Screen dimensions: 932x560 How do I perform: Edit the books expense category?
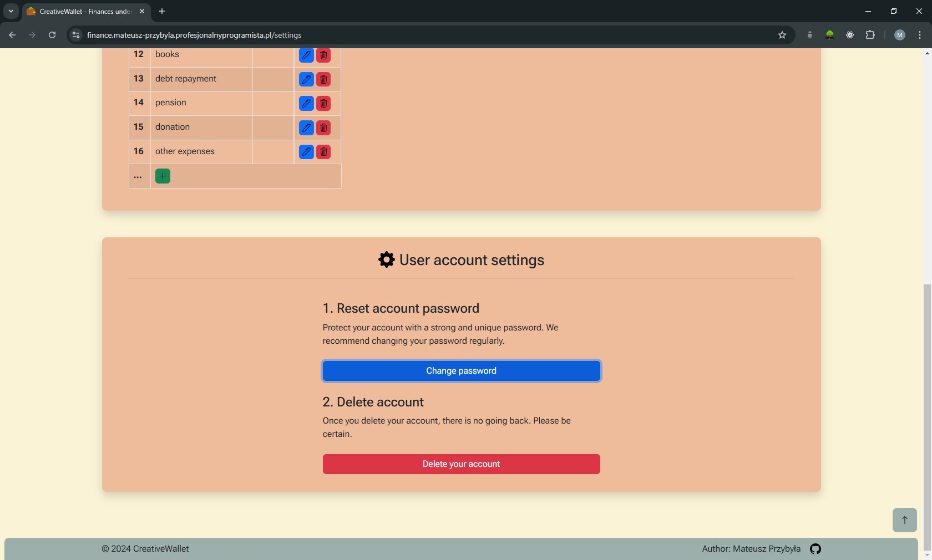pyautogui.click(x=306, y=55)
